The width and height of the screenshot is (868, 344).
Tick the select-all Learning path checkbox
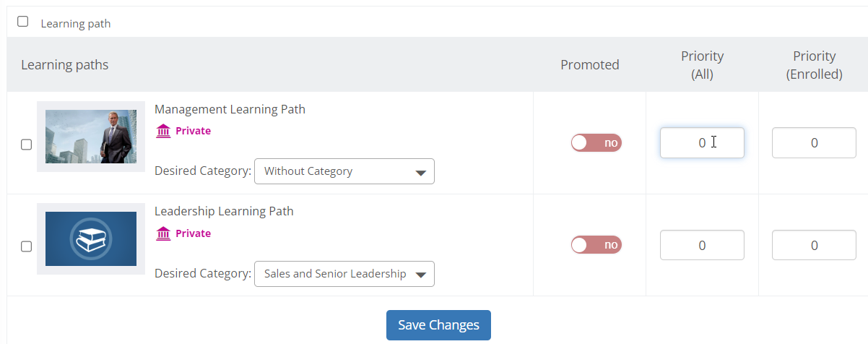(x=22, y=22)
